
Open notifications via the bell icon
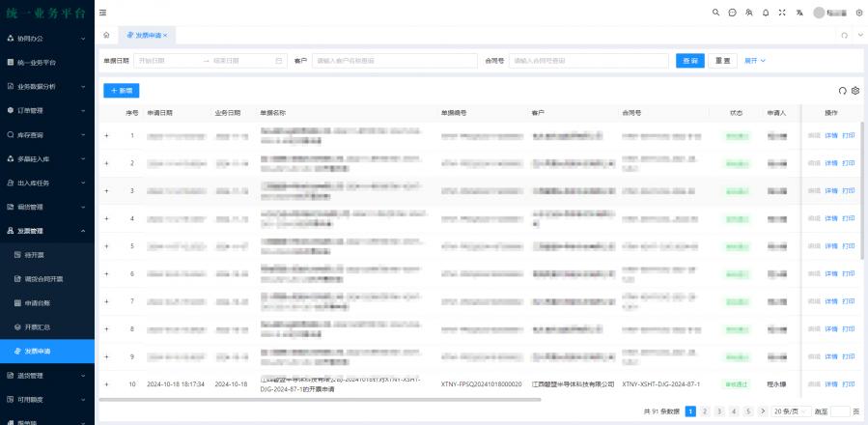766,13
